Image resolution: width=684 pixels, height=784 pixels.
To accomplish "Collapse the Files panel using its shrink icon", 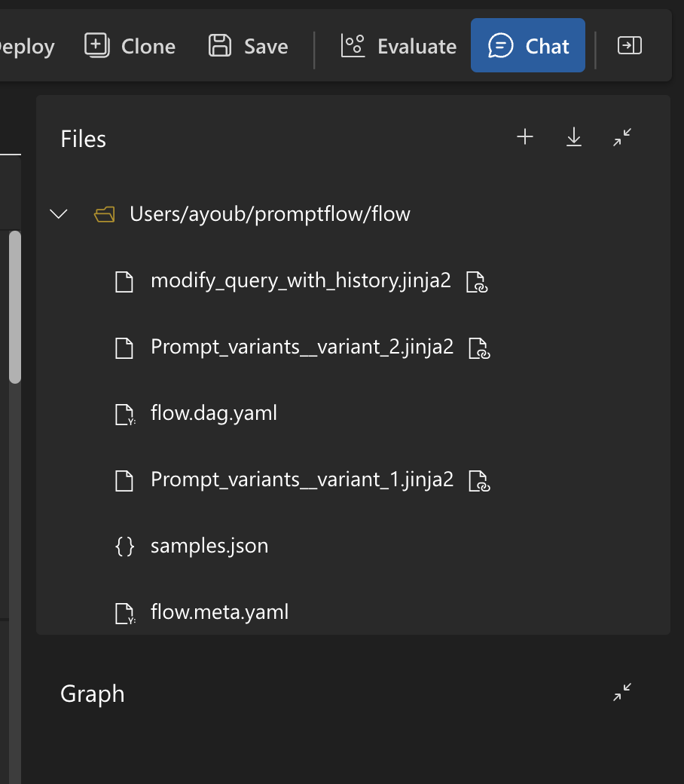I will pyautogui.click(x=621, y=137).
